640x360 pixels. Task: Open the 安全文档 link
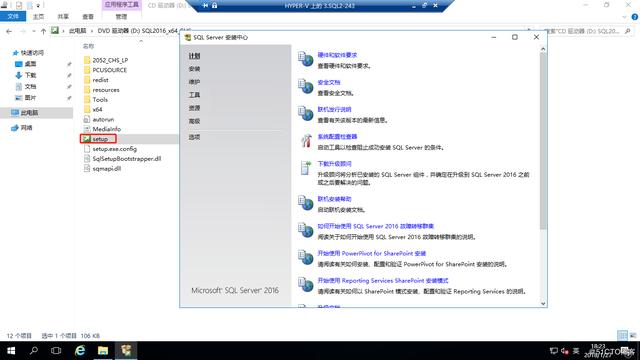pyautogui.click(x=329, y=82)
